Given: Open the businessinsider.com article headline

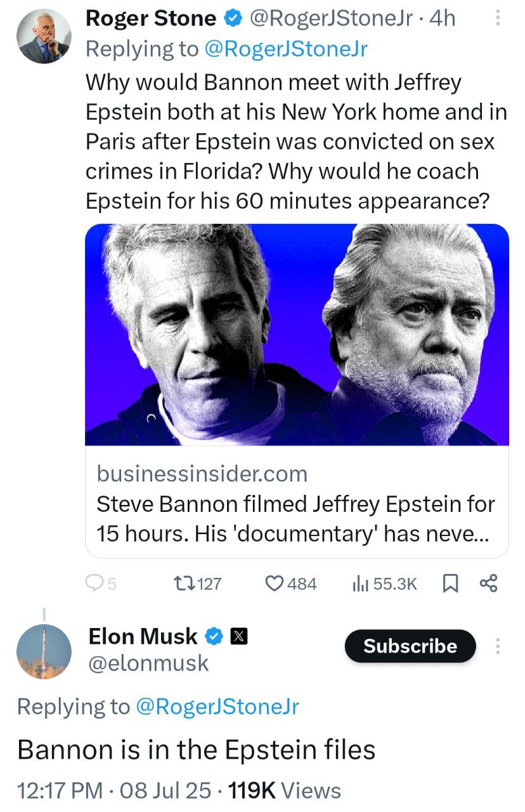Looking at the screenshot, I should (x=295, y=518).
